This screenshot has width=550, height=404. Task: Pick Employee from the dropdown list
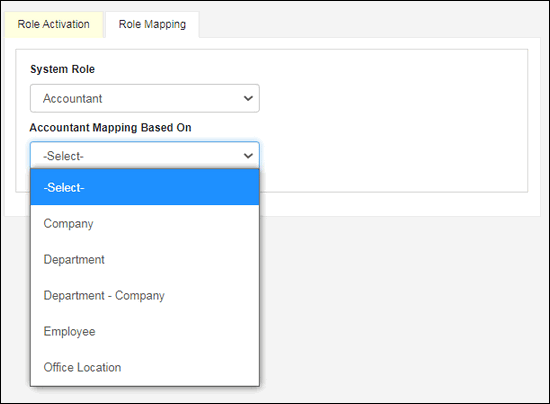pos(145,331)
